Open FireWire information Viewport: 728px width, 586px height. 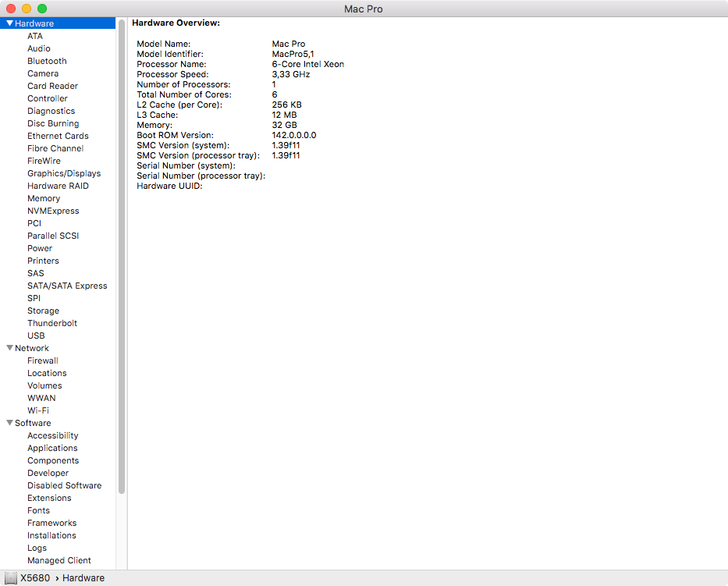click(x=44, y=161)
